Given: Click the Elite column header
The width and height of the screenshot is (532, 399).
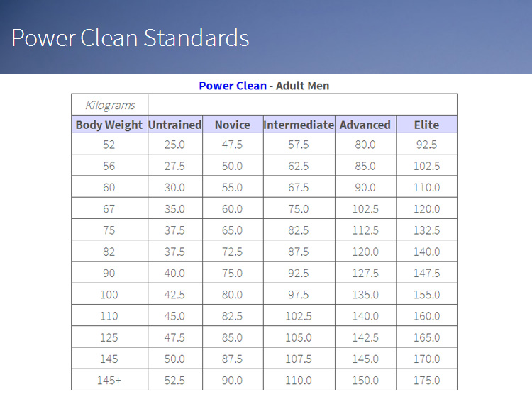Looking at the screenshot, I should [x=426, y=125].
